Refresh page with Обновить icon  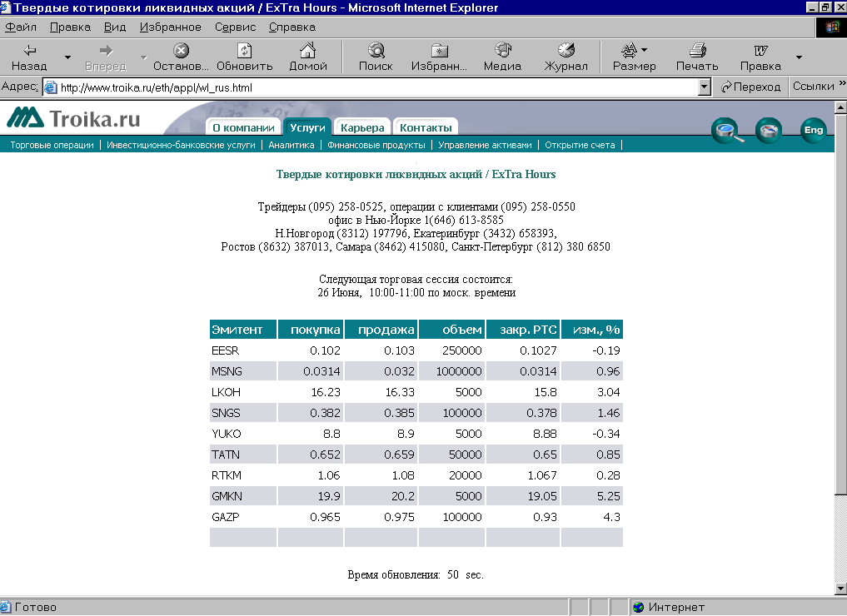point(245,51)
